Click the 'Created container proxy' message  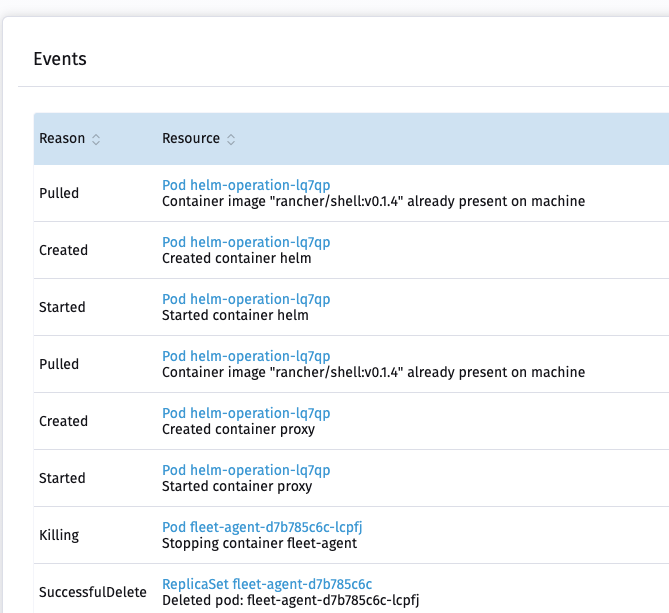[239, 430]
